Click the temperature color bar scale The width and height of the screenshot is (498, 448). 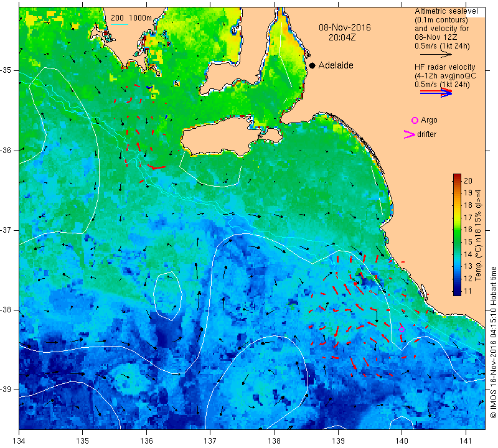point(457,235)
